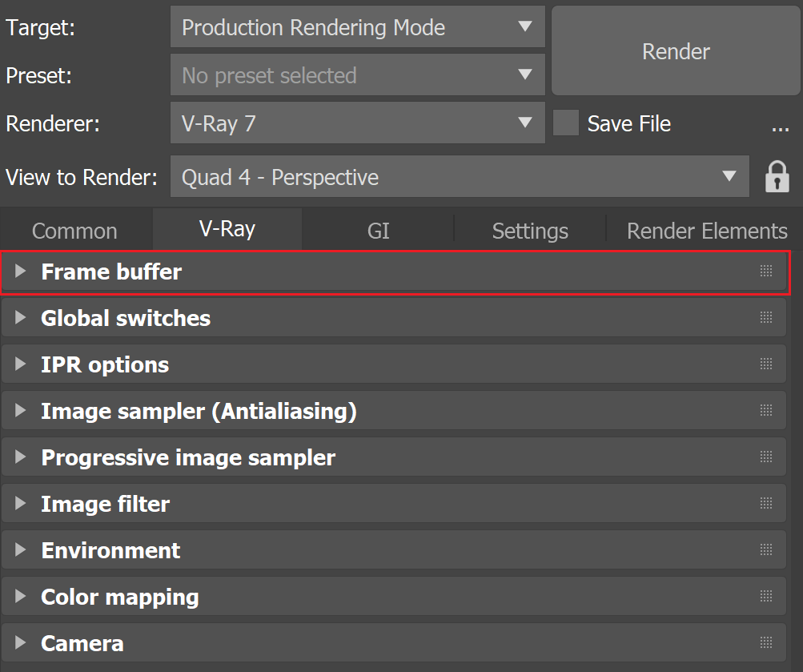Screen dimensions: 803x672
Task: Expand the Frame buffer rollout arrow
Action: tap(21, 271)
